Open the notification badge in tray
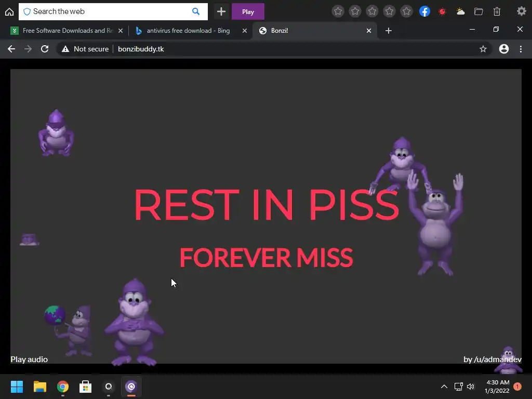 click(517, 387)
